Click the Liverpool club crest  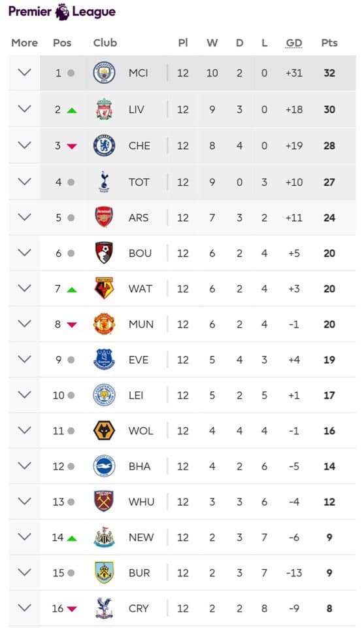[x=104, y=109]
